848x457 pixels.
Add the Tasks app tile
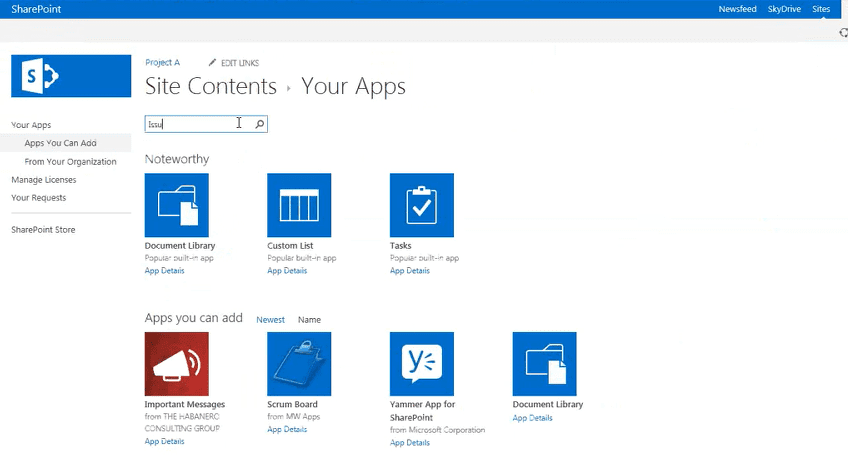(x=422, y=205)
